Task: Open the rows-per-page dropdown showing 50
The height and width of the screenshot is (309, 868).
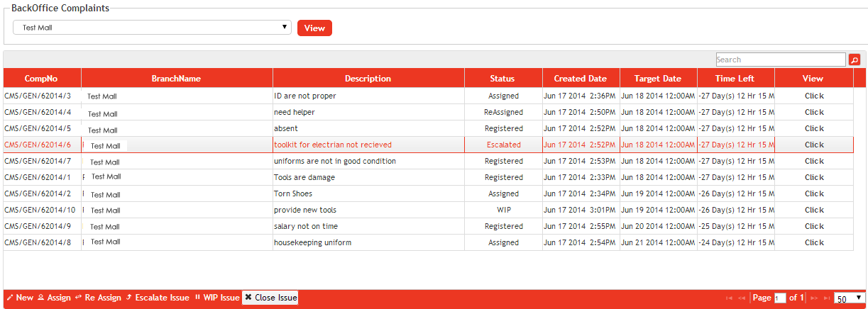Action: click(x=850, y=298)
